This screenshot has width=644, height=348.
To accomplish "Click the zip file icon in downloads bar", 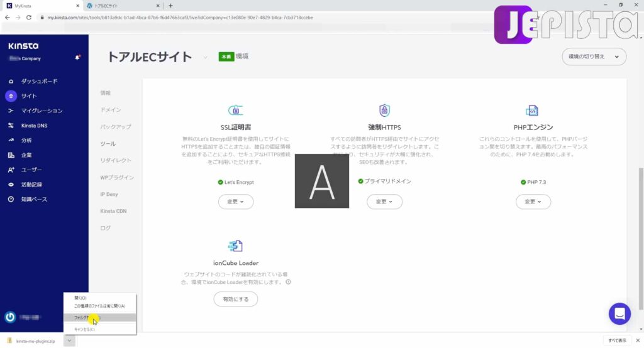I will click(9, 340).
